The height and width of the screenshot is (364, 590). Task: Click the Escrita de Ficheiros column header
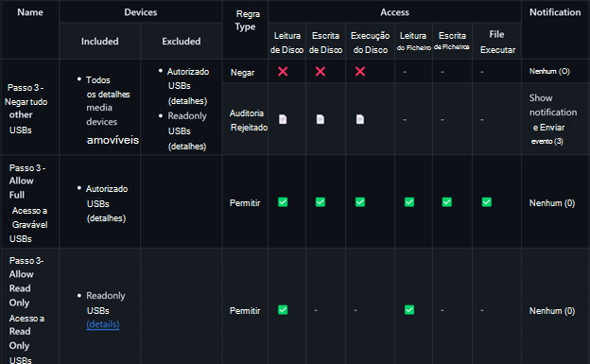[x=452, y=41]
